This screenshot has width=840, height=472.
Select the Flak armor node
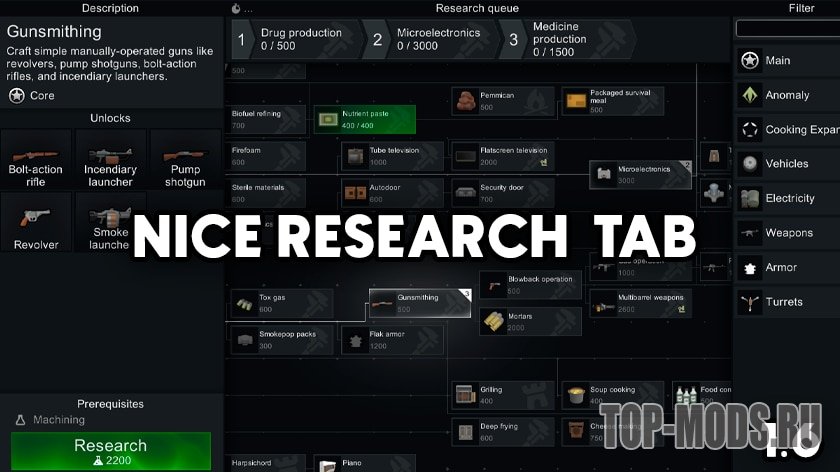(392, 340)
